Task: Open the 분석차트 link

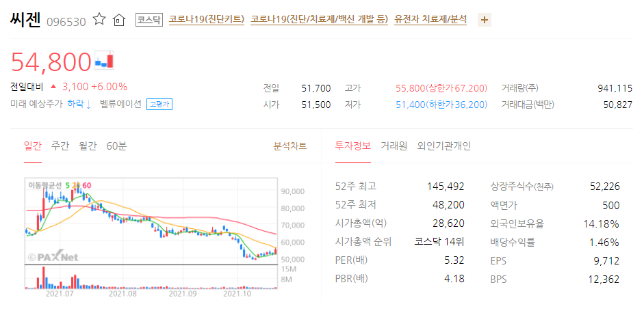Action: click(290, 146)
